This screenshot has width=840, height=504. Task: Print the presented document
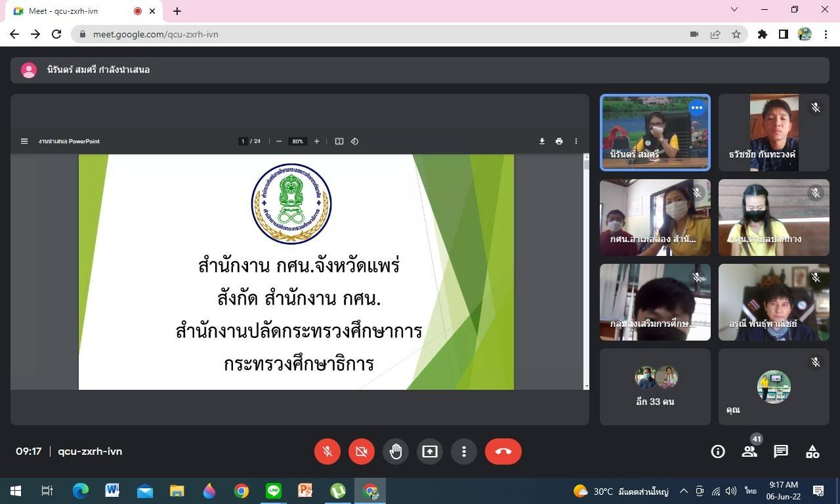559,141
